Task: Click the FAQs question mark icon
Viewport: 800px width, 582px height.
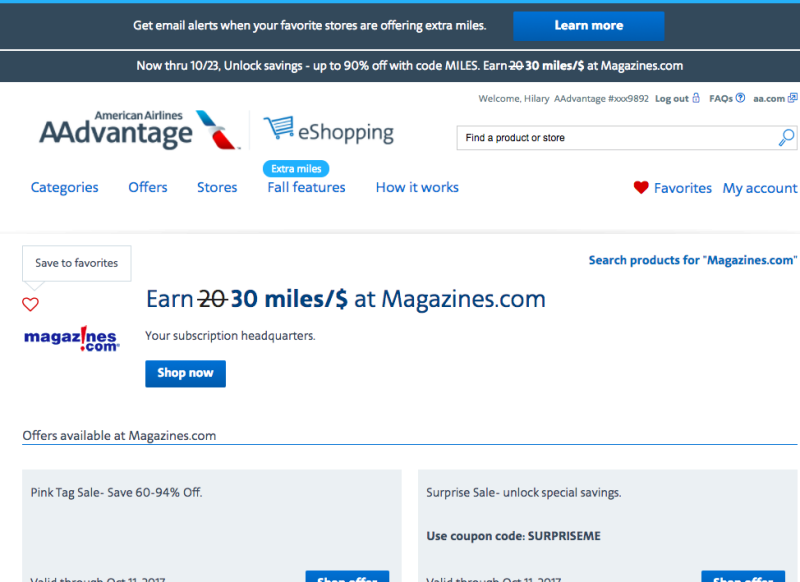Action: tap(740, 98)
